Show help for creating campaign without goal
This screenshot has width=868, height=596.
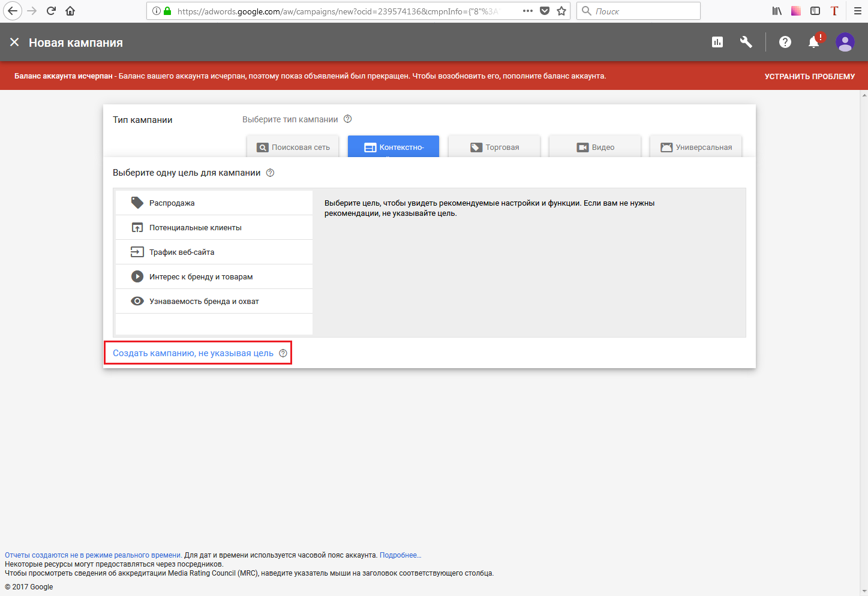click(x=283, y=353)
